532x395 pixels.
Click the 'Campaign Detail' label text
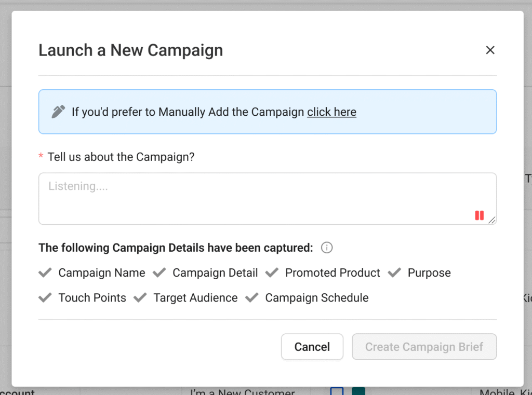pyautogui.click(x=215, y=273)
